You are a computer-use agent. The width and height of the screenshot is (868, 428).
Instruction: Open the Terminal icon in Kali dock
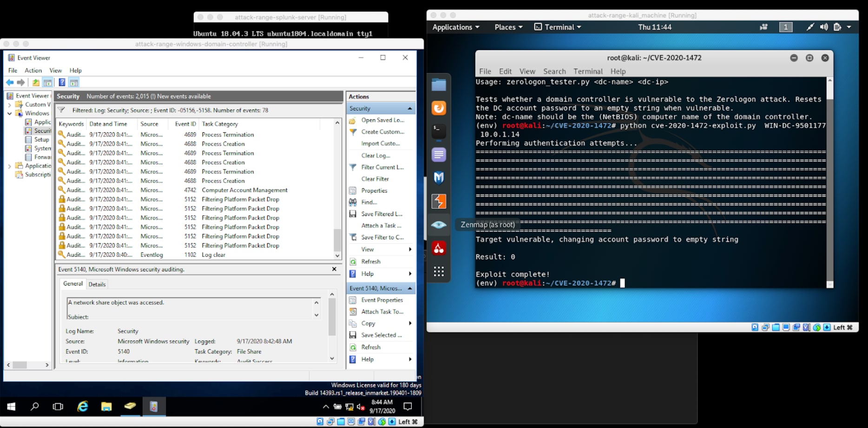coord(439,131)
